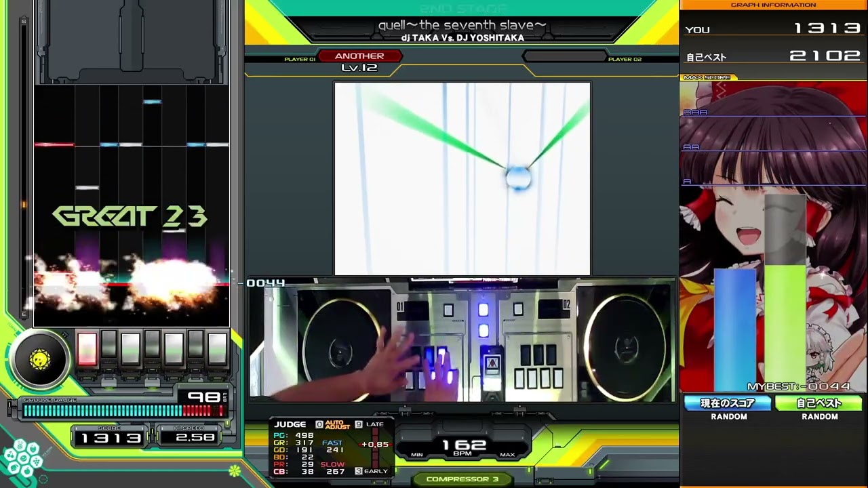Click the lemon slice icon
The width and height of the screenshot is (868, 488).
click(x=234, y=470)
